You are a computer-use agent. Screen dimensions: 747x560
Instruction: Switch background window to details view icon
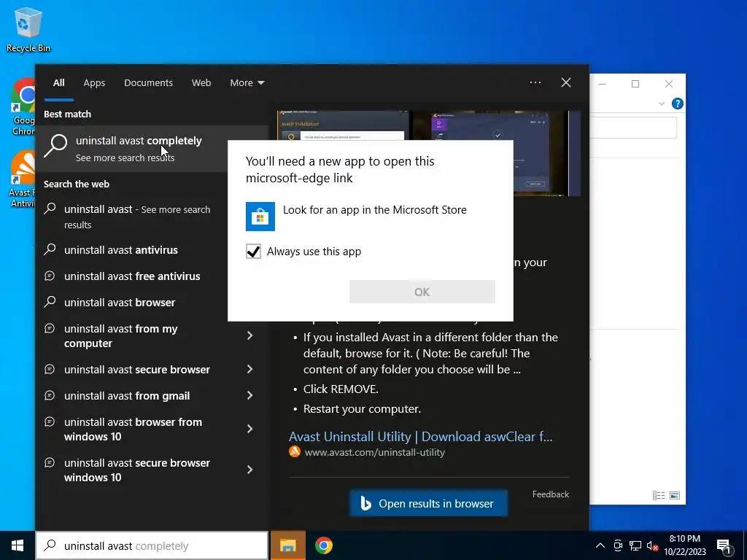pos(659,495)
